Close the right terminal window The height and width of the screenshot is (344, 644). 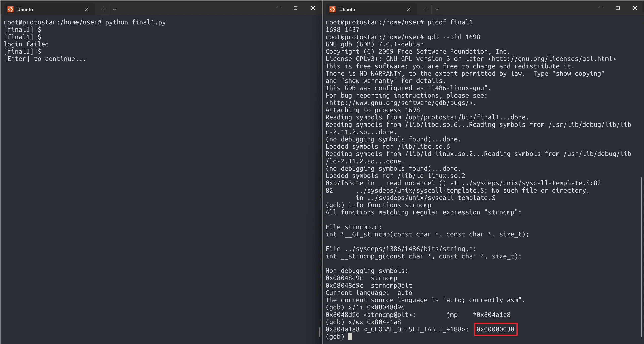click(635, 8)
